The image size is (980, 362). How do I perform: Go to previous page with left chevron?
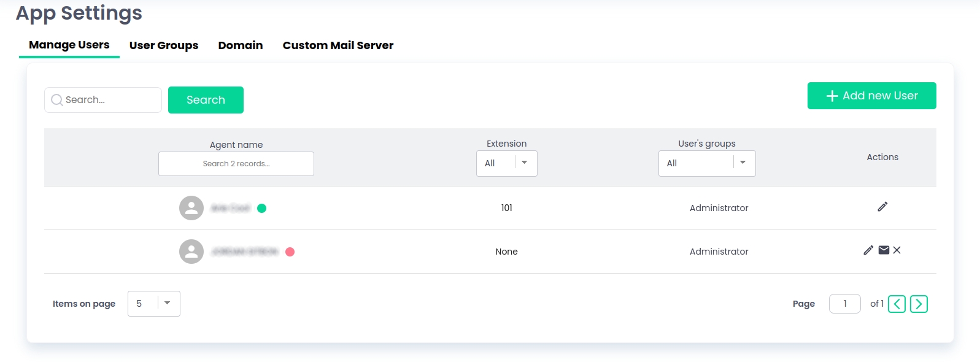(897, 304)
